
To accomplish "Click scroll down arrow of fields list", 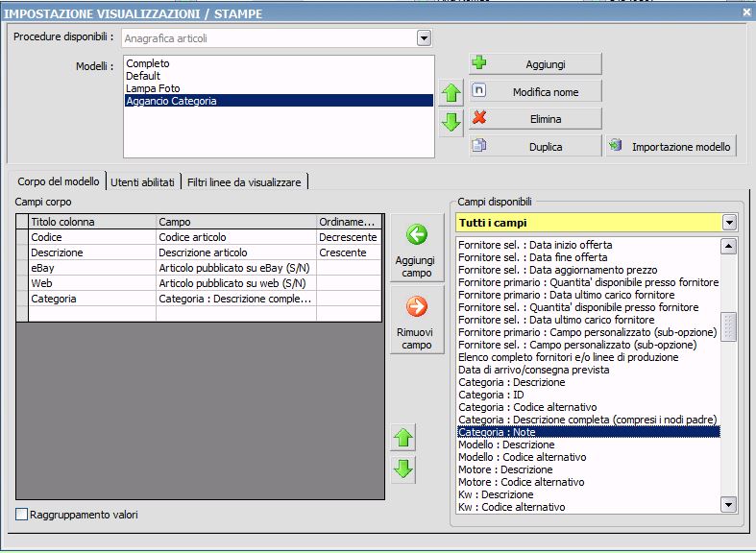I will click(728, 504).
